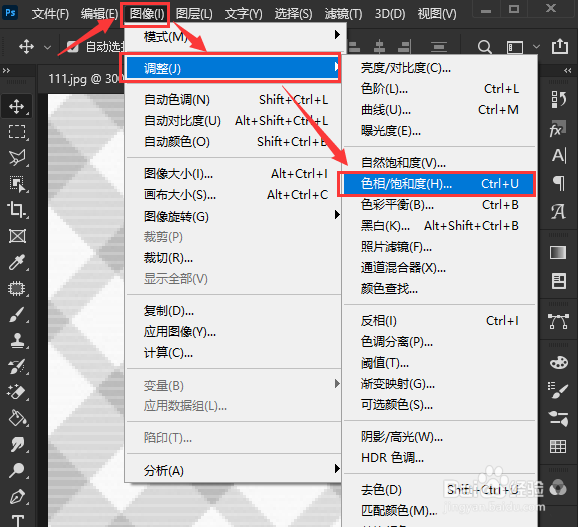Open the Layer menu

click(194, 14)
